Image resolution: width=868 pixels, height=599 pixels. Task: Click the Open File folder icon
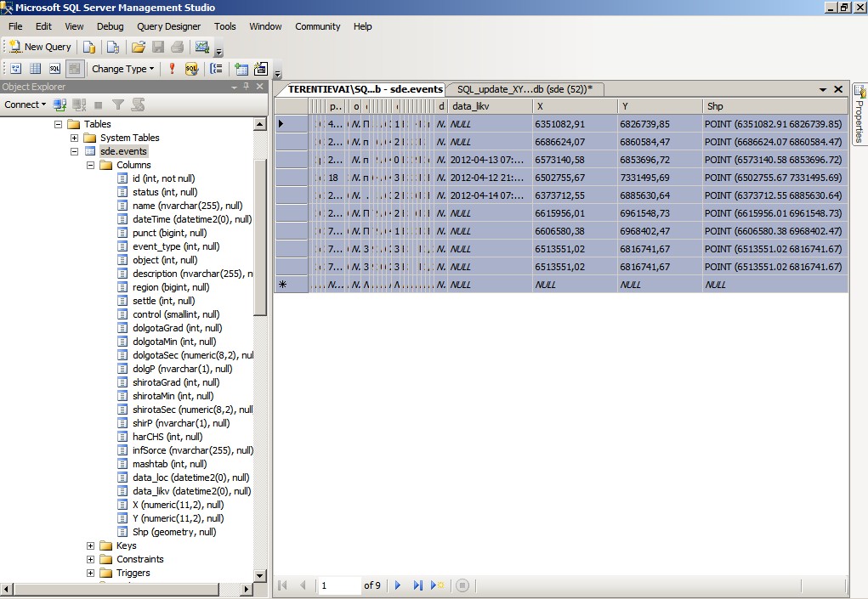pyautogui.click(x=139, y=47)
